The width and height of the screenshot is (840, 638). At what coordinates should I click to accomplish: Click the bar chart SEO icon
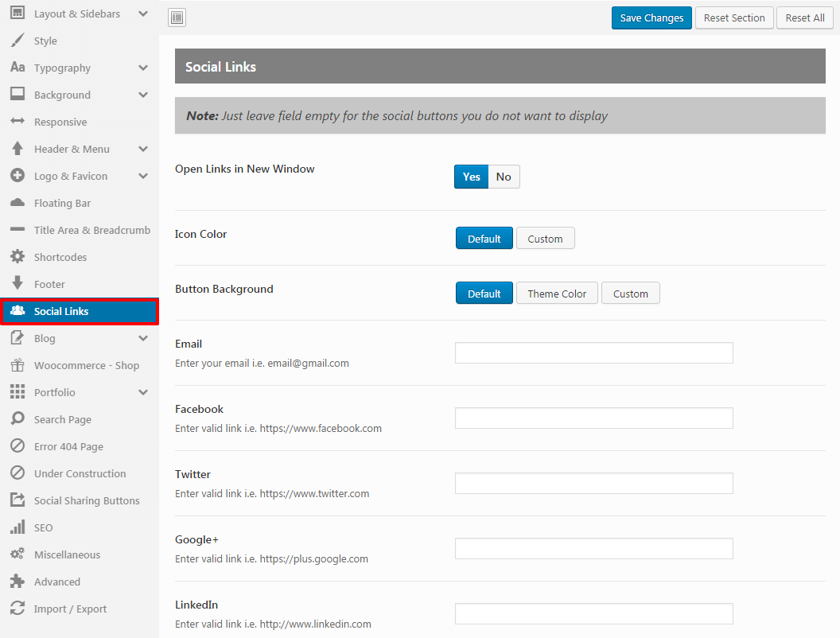pos(17,527)
